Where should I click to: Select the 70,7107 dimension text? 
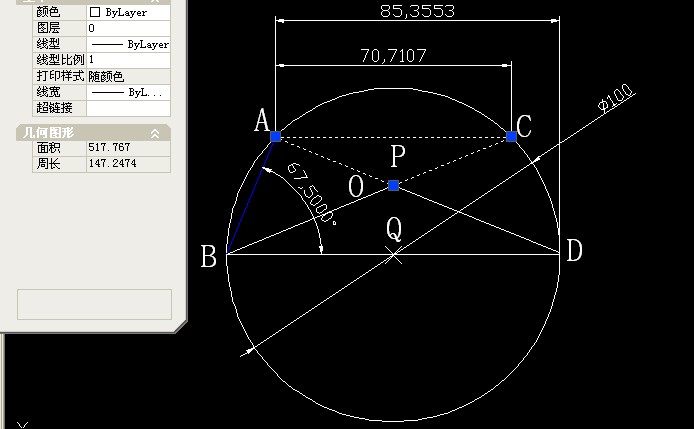[393, 56]
